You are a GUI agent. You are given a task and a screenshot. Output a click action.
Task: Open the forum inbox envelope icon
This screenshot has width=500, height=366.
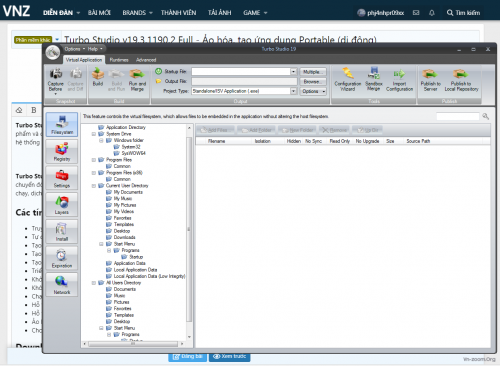[x=416, y=13]
